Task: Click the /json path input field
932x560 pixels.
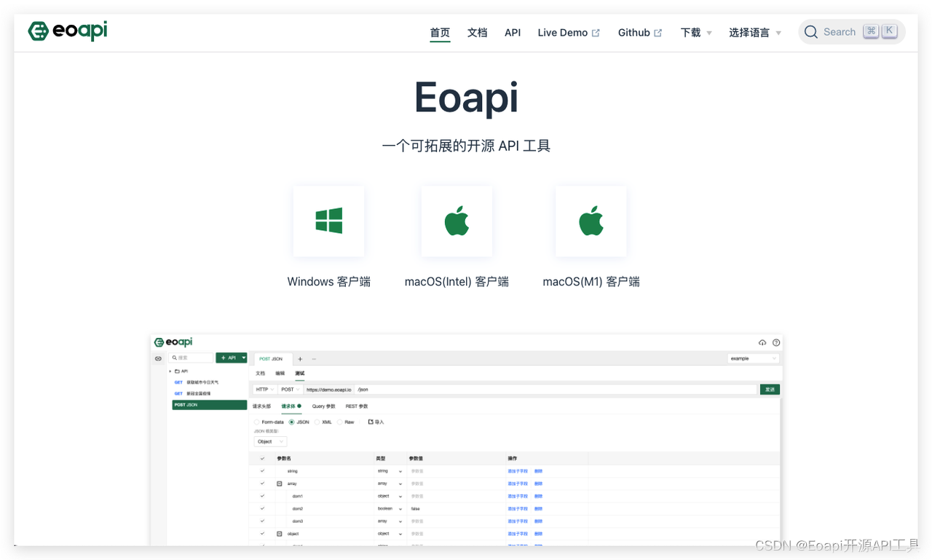Action: point(556,390)
